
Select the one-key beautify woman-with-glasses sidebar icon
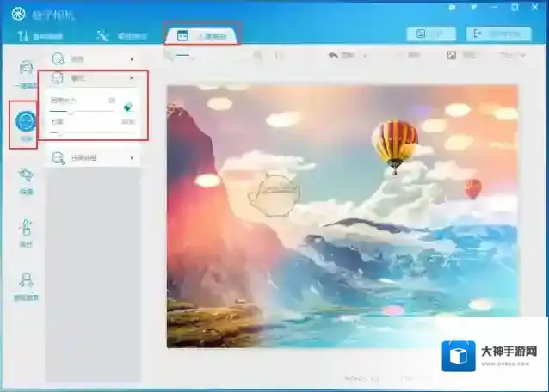(26, 68)
